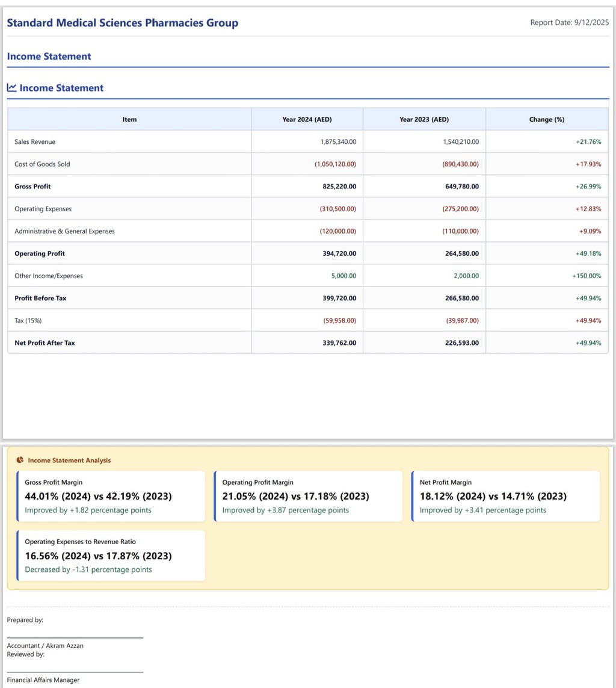This screenshot has width=616, height=688.
Task: Select the Net Profit After Tax 339,762.00 value
Action: (339, 343)
